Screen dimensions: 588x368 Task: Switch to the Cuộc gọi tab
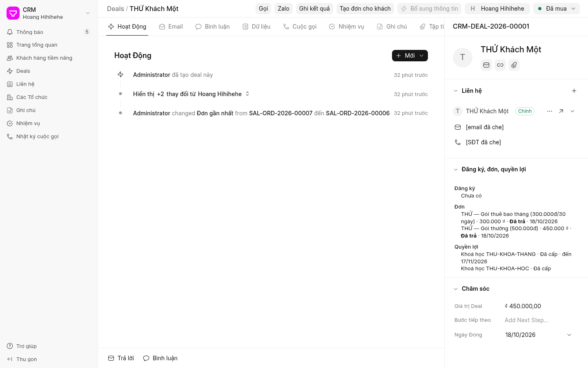click(300, 27)
